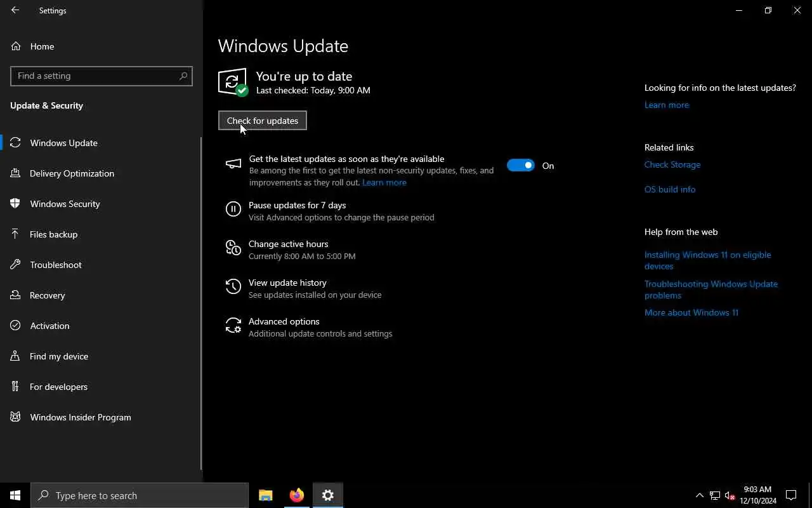Open File Explorer from the taskbar
This screenshot has height=508, width=812.
266,495
